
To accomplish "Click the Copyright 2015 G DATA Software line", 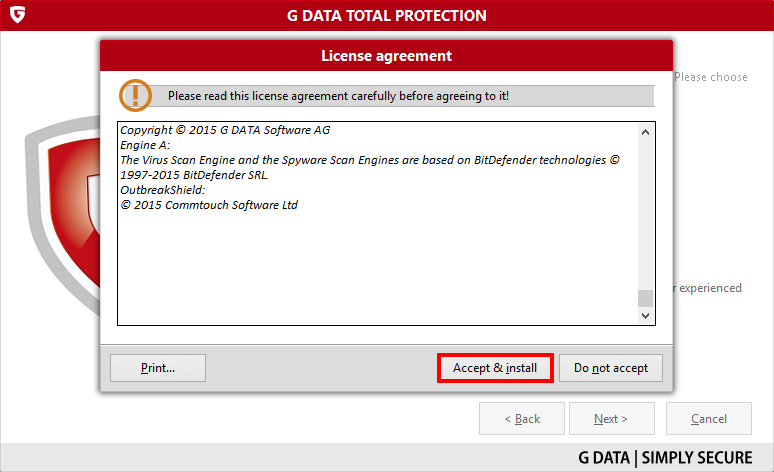I will coord(225,130).
